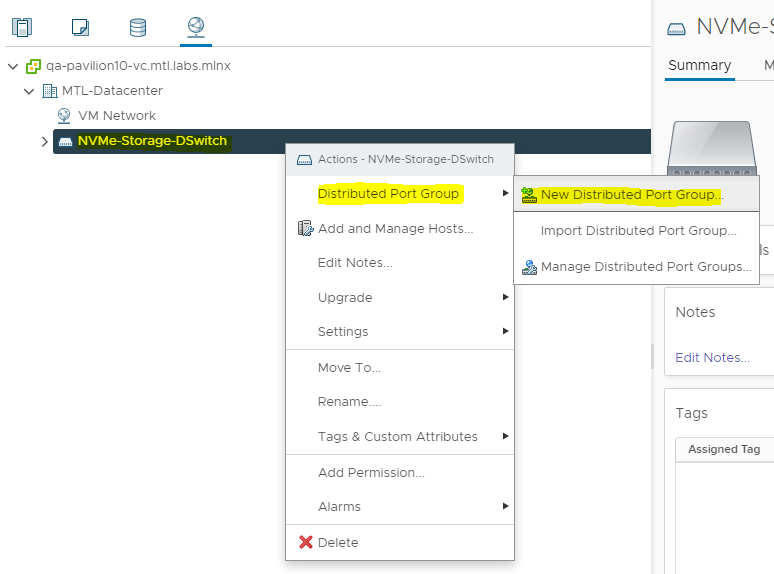Switch to the Summary tab
The height and width of the screenshot is (574, 774).
pyautogui.click(x=699, y=66)
